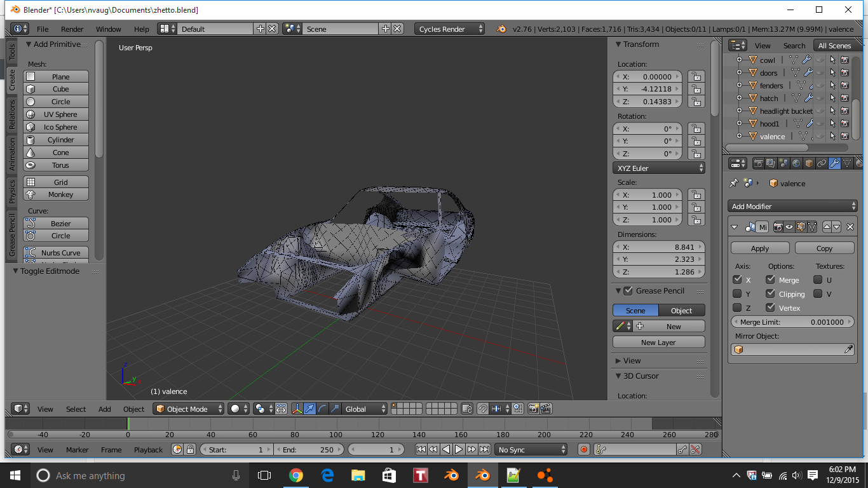Toggle the Vertex groups option checkbox

click(x=771, y=308)
